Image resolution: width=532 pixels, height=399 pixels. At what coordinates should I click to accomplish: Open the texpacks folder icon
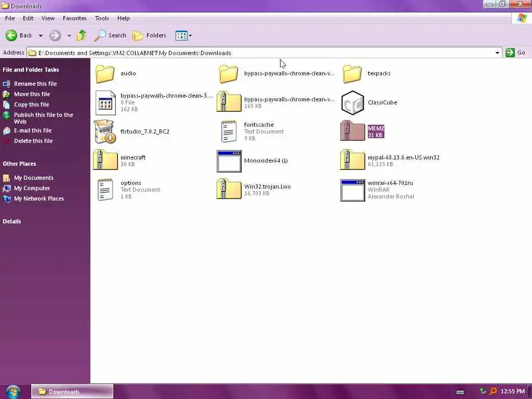coord(352,73)
